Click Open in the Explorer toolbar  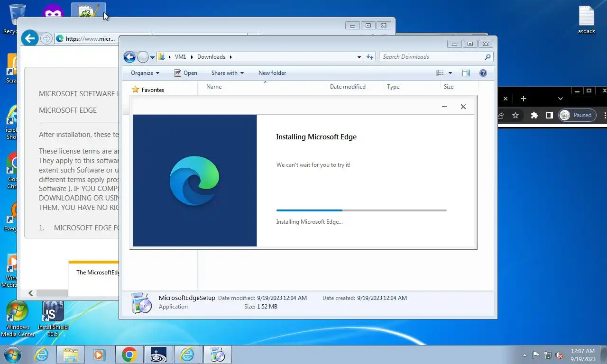coord(186,73)
